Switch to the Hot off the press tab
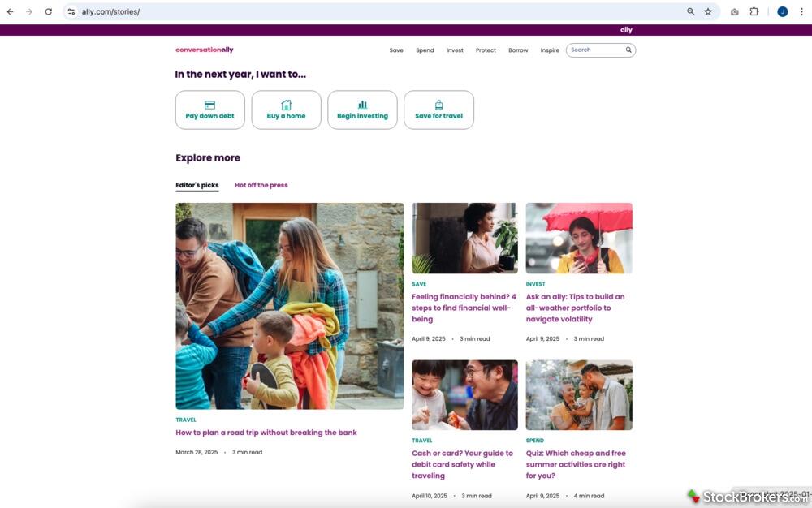 tap(261, 185)
